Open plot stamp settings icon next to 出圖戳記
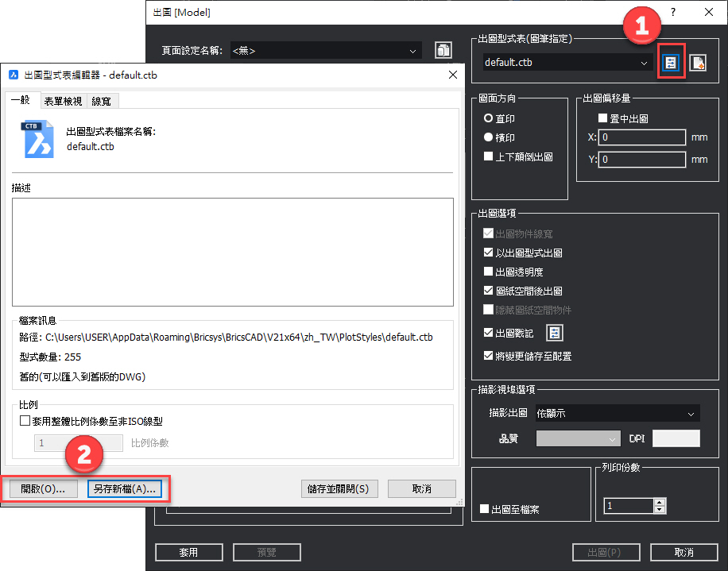 coord(555,333)
